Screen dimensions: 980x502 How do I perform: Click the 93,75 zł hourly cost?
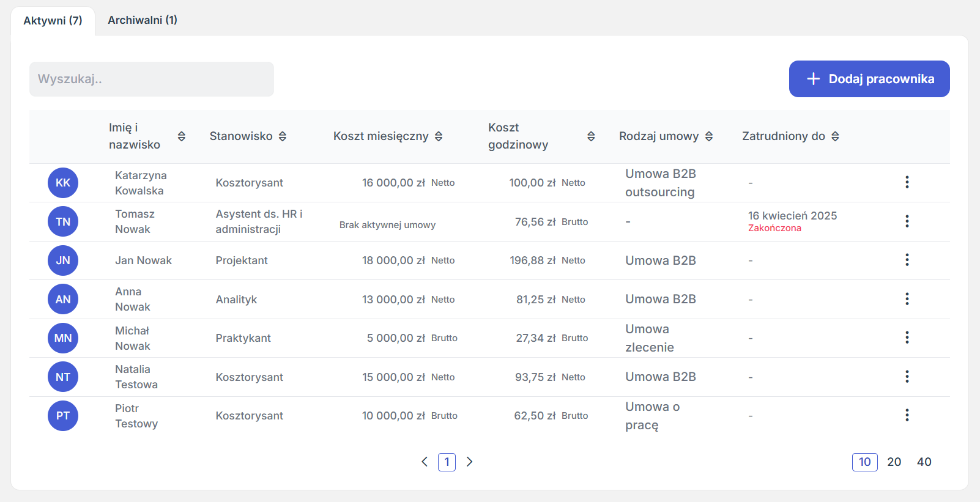(x=535, y=377)
